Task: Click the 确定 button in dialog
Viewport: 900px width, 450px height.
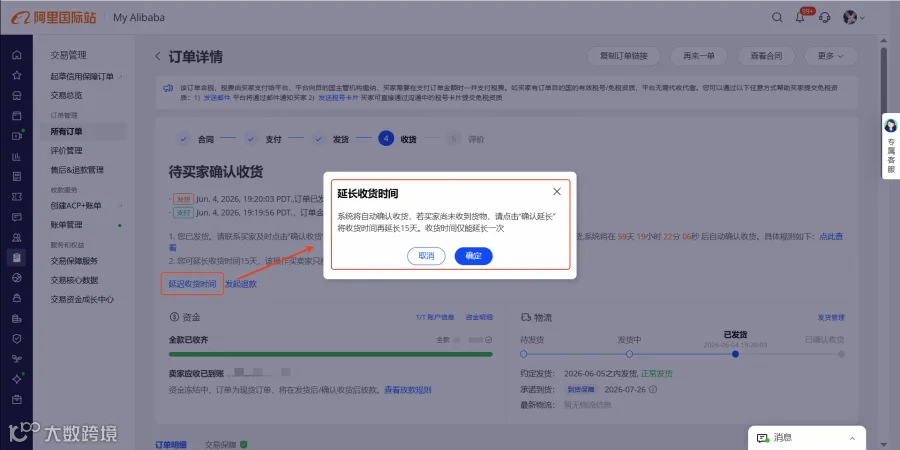Action: tap(474, 256)
